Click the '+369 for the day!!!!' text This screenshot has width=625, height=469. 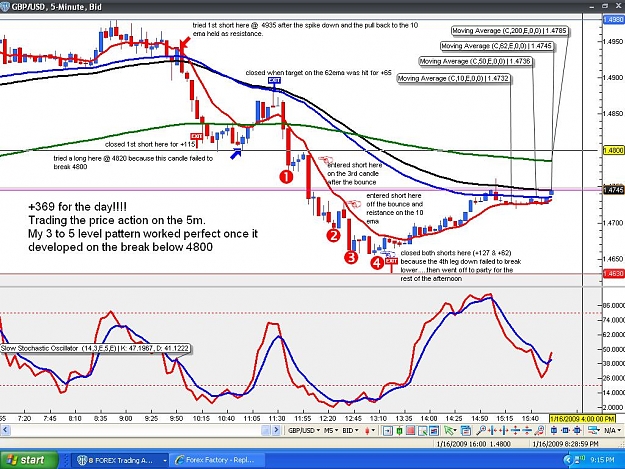77,207
